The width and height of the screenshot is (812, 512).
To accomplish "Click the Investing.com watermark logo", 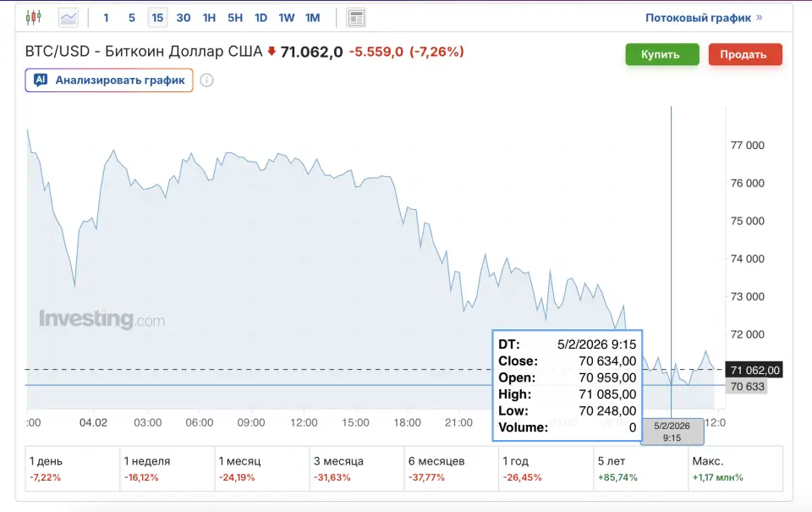I will click(101, 320).
